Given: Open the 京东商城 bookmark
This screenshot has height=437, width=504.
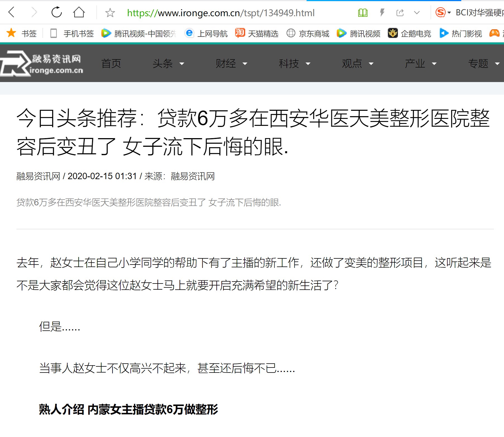Looking at the screenshot, I should click(x=308, y=33).
